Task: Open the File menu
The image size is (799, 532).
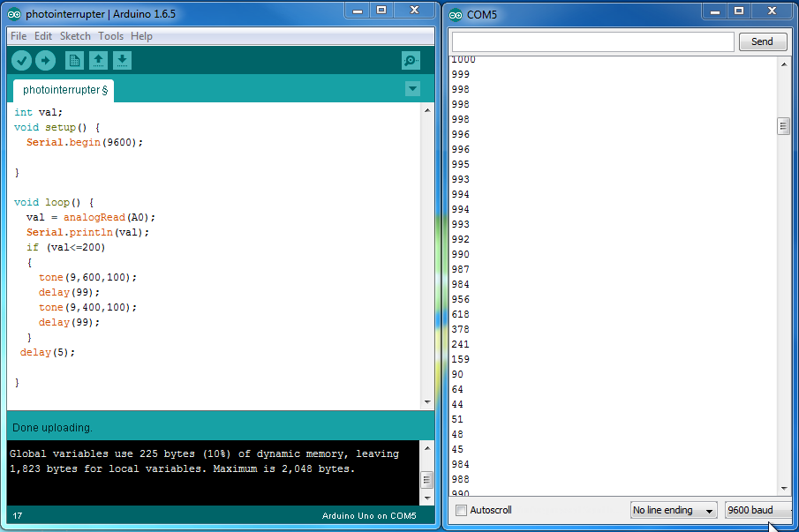Action: coord(19,36)
